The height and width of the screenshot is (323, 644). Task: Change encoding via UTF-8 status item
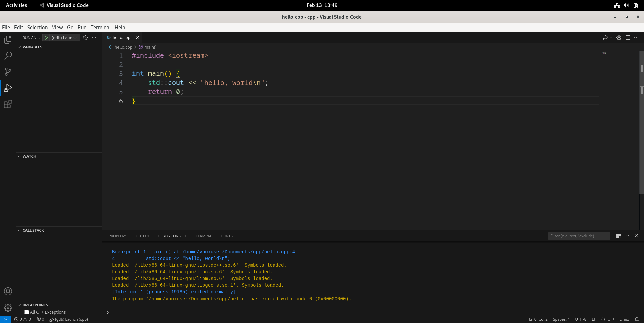[x=581, y=319]
